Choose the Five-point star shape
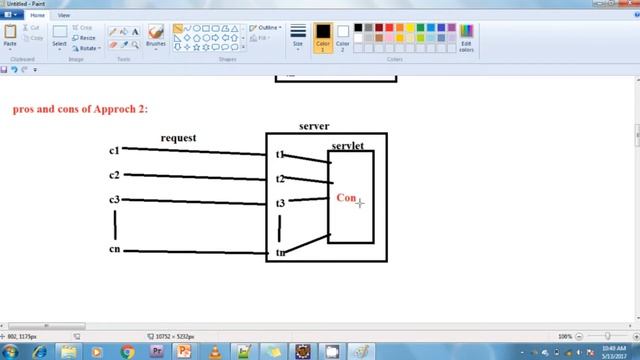Screen dimensions: 640x360 click(x=197, y=47)
